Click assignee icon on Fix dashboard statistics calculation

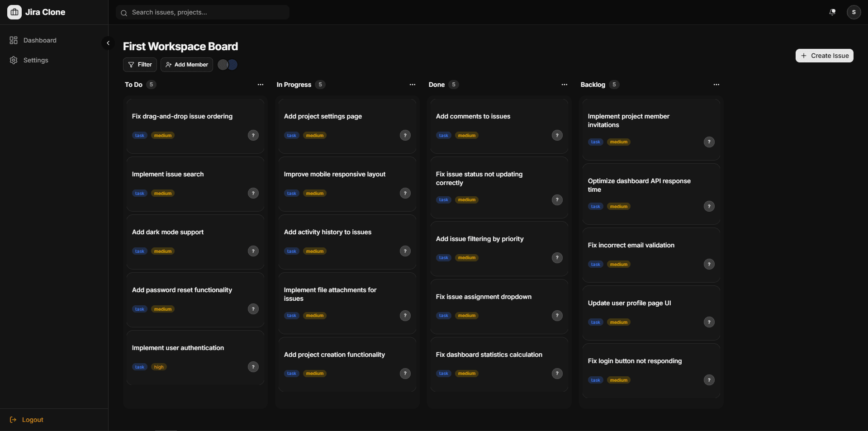click(557, 374)
